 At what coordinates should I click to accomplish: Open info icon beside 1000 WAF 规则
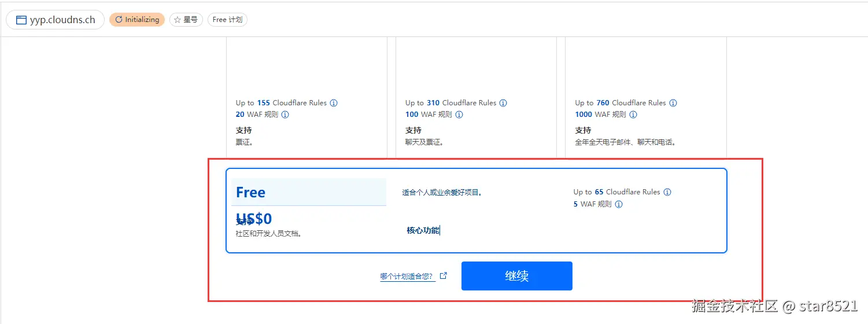[x=633, y=115]
